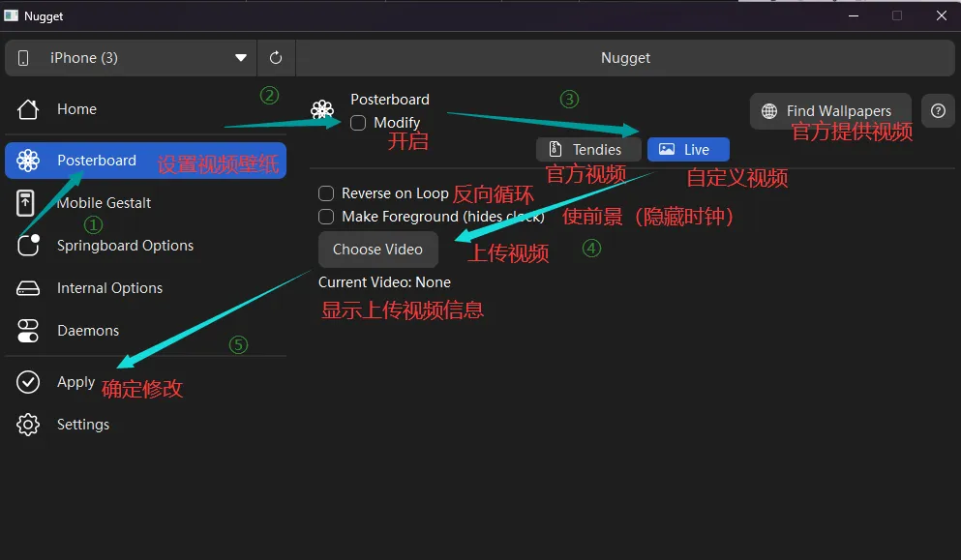Click the Tendies zip file icon
This screenshot has width=961, height=560.
(556, 149)
